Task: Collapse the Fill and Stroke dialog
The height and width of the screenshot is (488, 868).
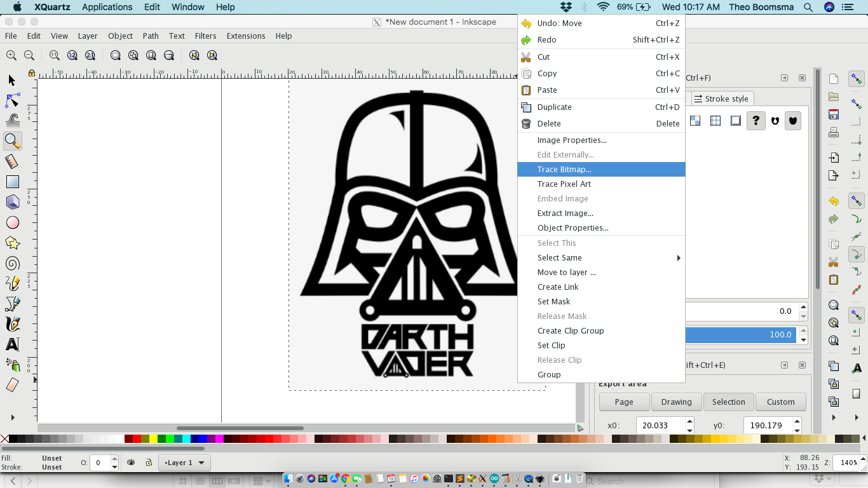Action: (784, 78)
